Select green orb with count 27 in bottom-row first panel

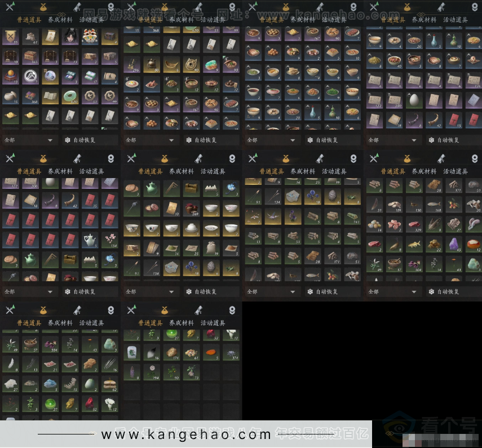tap(50, 404)
